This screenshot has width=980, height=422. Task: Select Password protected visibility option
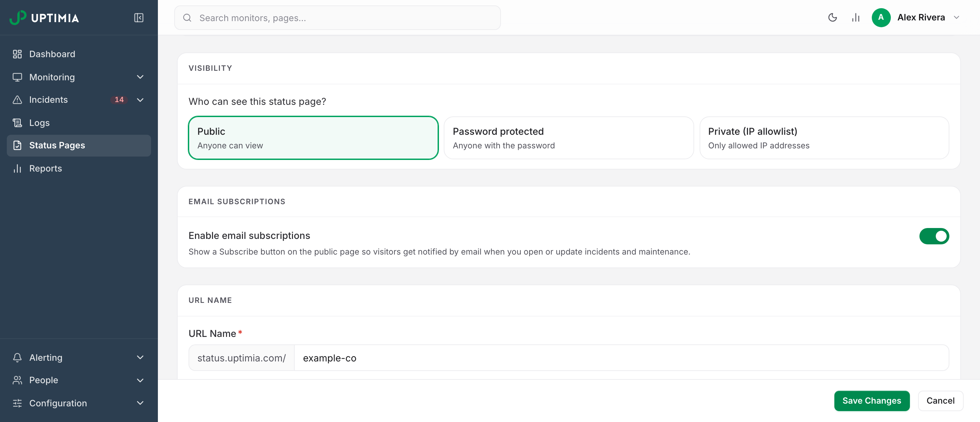(569, 138)
